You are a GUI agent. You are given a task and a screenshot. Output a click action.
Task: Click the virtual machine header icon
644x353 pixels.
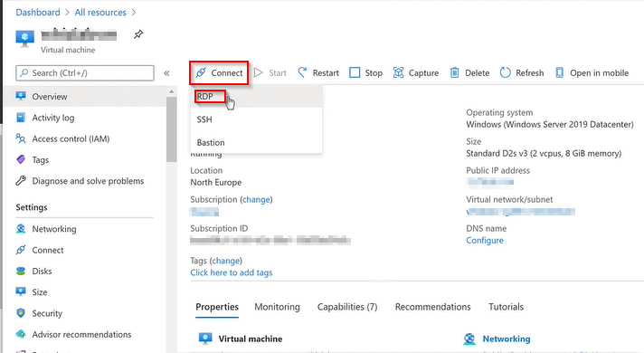coord(24,39)
